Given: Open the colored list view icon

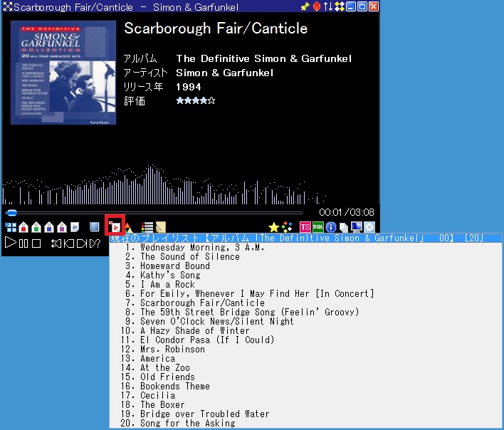Looking at the screenshot, I should (x=147, y=227).
